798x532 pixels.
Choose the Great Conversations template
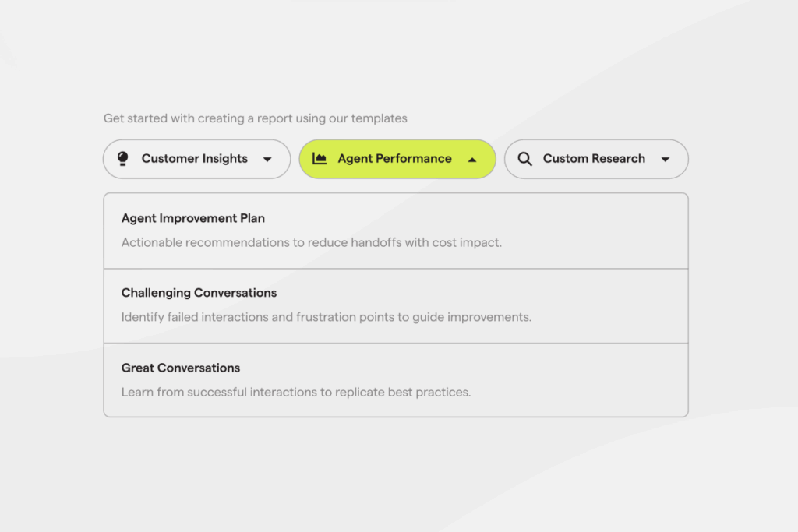[x=396, y=379]
